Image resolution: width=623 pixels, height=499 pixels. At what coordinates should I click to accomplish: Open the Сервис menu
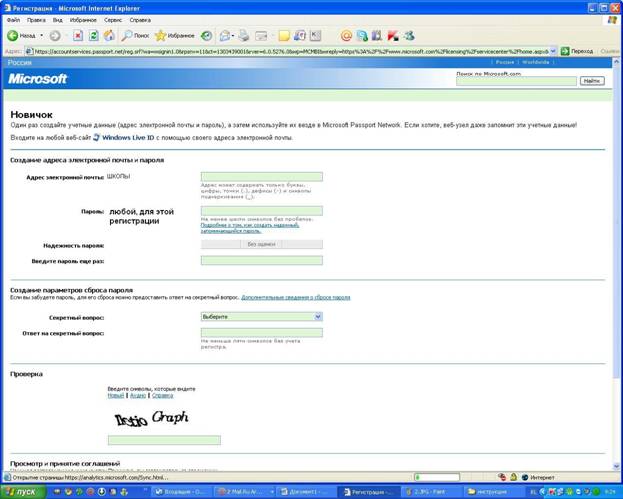click(x=113, y=20)
